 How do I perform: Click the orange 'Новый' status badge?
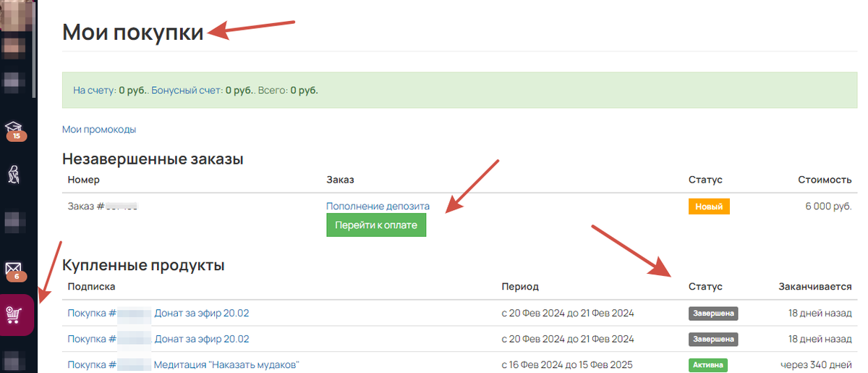click(709, 206)
